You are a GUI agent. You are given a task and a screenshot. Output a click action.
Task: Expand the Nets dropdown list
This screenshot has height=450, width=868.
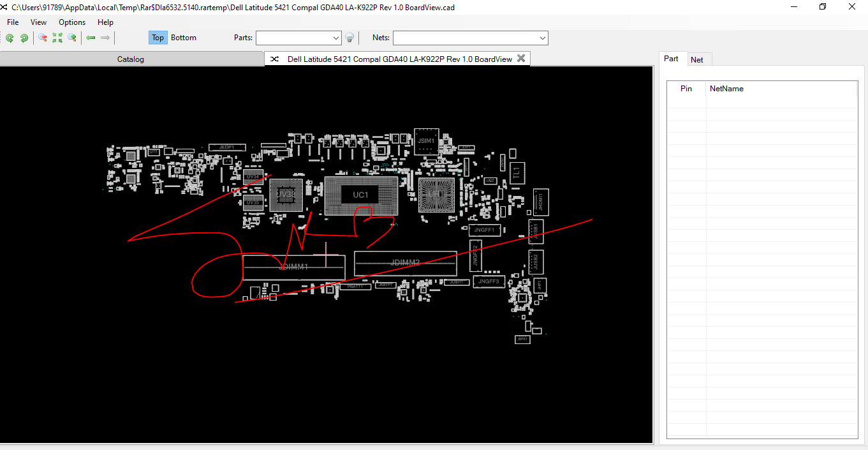click(543, 38)
